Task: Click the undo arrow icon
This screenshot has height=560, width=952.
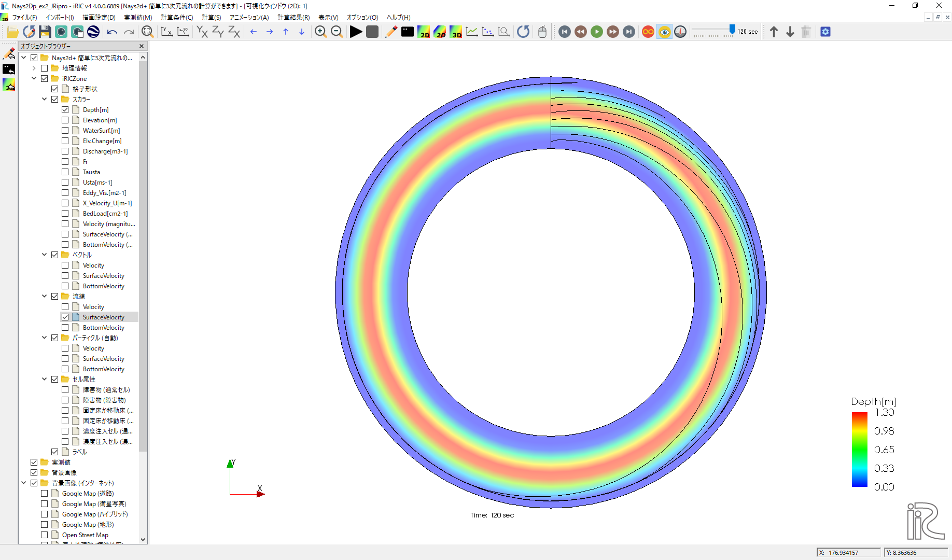Action: pyautogui.click(x=112, y=32)
